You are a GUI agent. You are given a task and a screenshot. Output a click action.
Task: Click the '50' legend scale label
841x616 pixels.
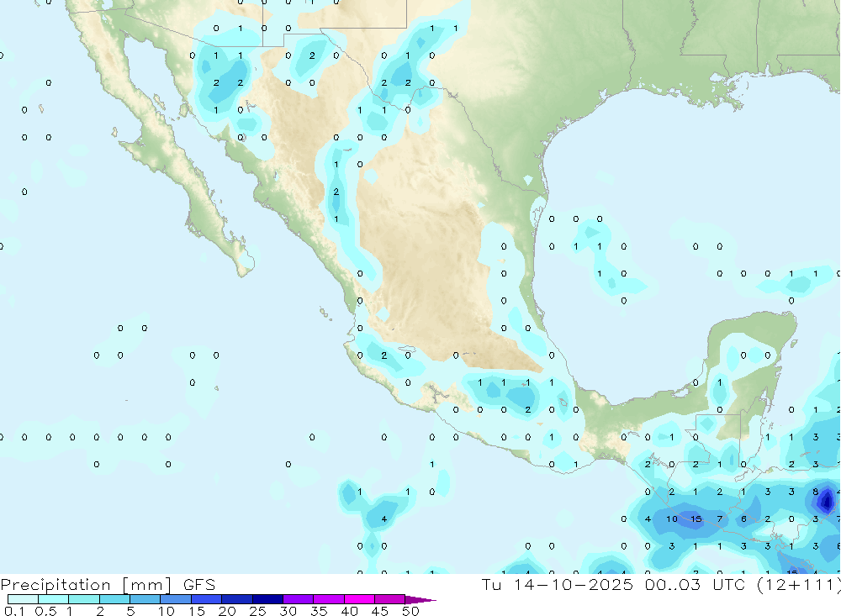[x=410, y=611]
